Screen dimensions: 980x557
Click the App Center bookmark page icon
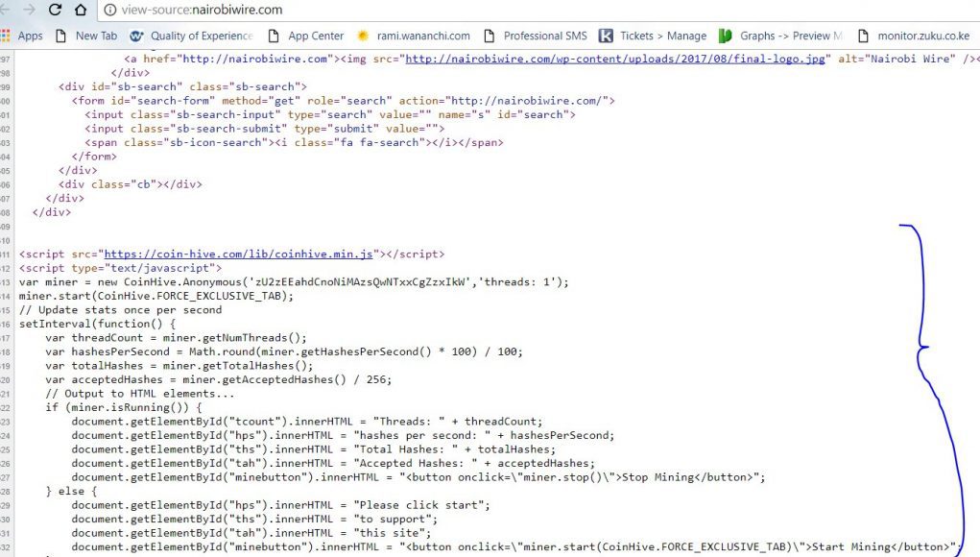click(274, 36)
